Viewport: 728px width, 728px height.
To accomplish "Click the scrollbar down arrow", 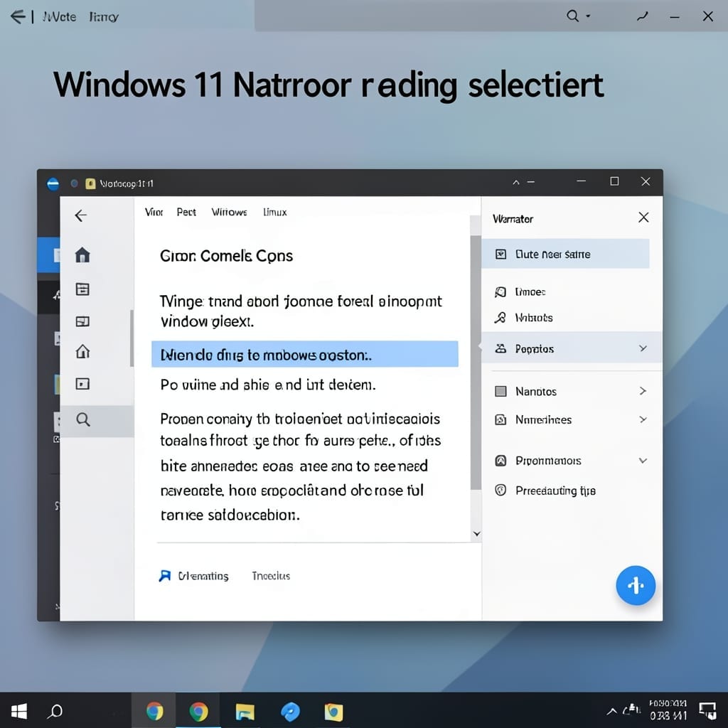I will [476, 534].
